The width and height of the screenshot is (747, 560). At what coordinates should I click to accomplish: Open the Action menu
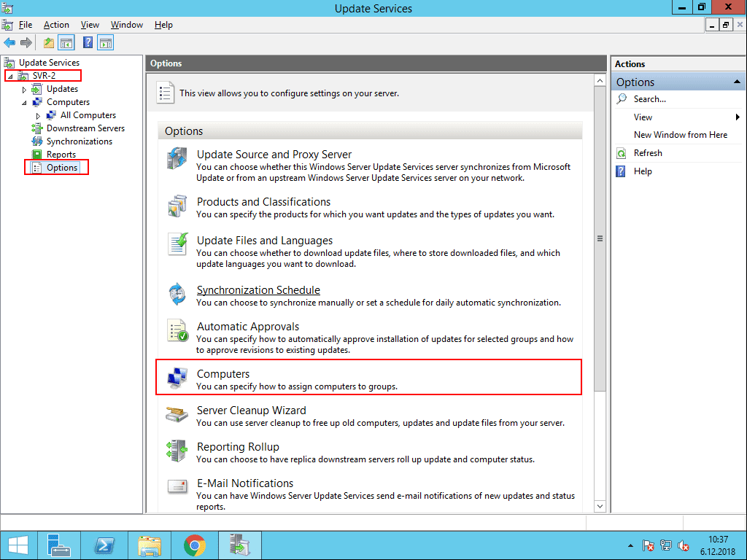point(56,24)
